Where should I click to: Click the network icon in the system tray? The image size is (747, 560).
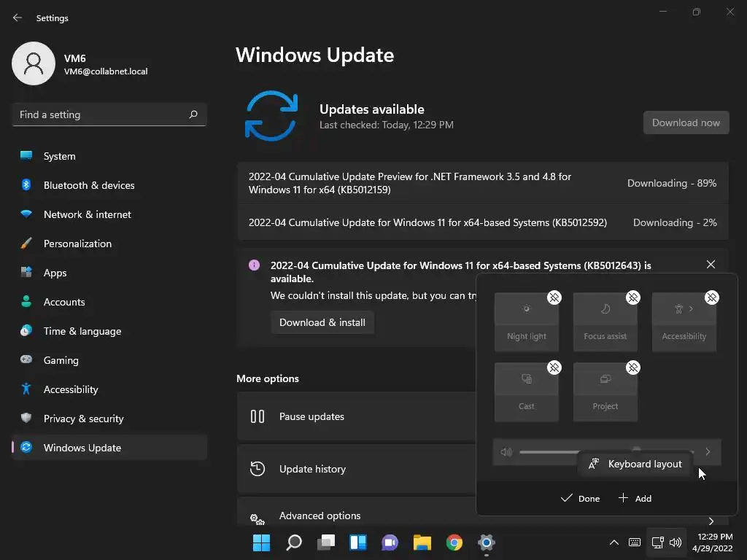click(658, 542)
